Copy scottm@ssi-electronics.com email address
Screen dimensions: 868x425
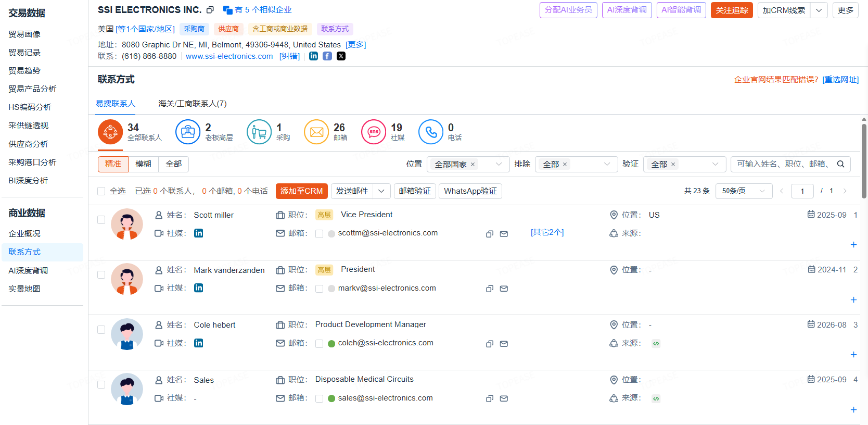pos(490,234)
